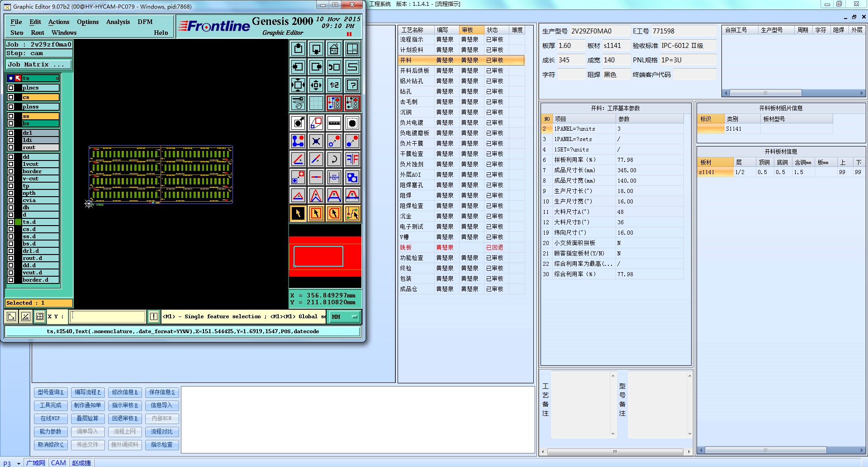This screenshot has height=467, width=868.
Task: Toggle the plncs layer checkbox
Action: (x=11, y=88)
